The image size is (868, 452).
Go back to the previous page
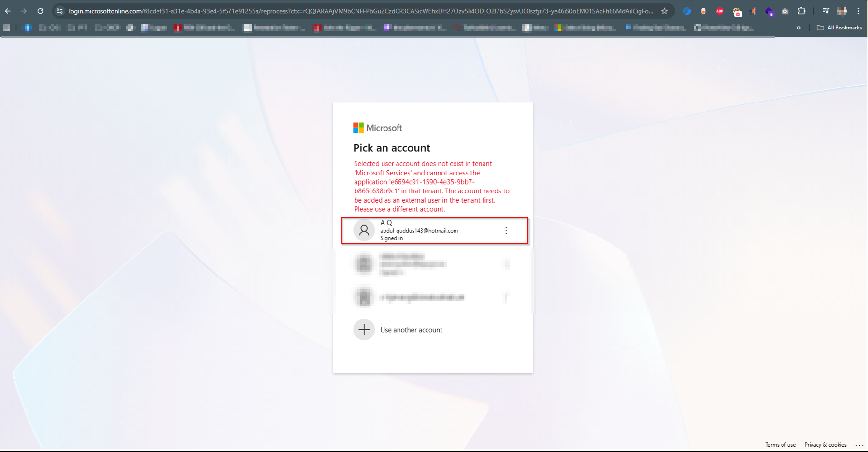pyautogui.click(x=8, y=11)
